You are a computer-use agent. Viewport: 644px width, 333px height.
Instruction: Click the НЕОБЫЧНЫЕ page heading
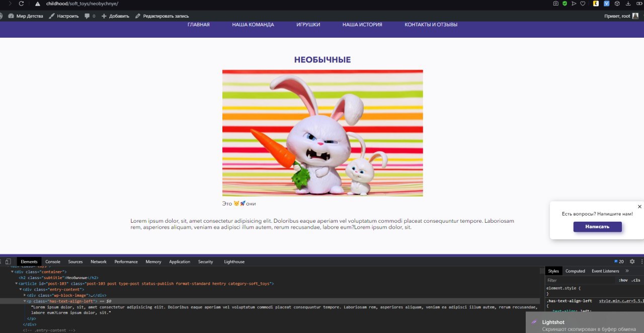tap(323, 60)
